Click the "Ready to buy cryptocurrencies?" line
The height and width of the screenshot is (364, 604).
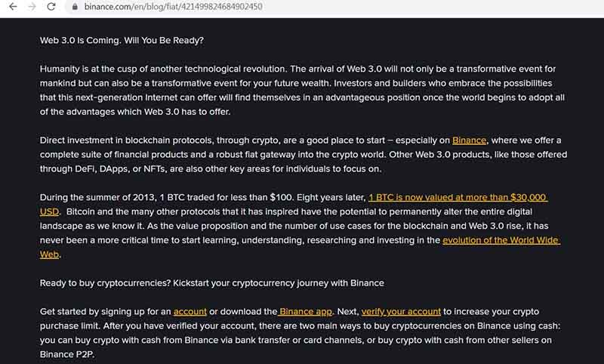(x=211, y=282)
